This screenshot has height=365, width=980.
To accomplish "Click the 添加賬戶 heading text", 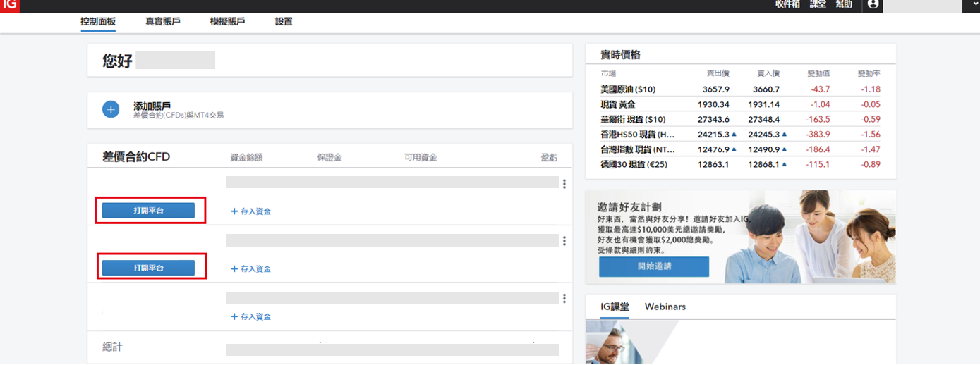I will 152,106.
